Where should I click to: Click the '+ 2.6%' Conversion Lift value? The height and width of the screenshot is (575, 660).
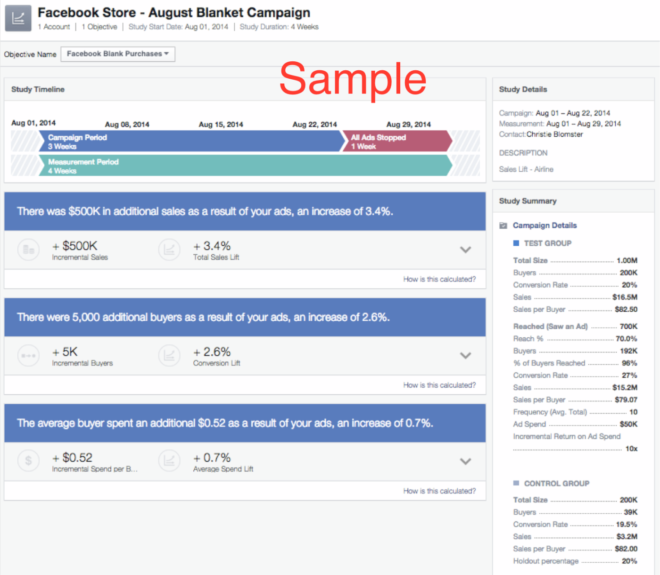coord(212,352)
